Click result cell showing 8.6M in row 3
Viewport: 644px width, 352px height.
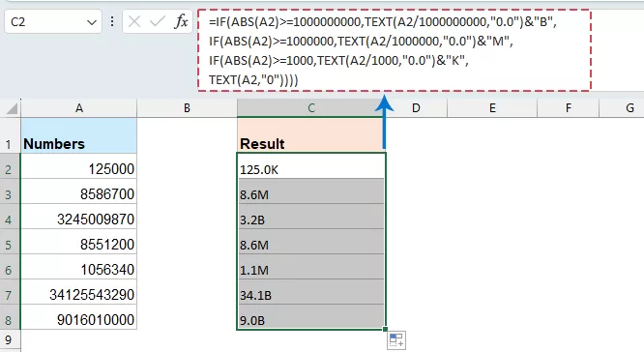pos(311,191)
